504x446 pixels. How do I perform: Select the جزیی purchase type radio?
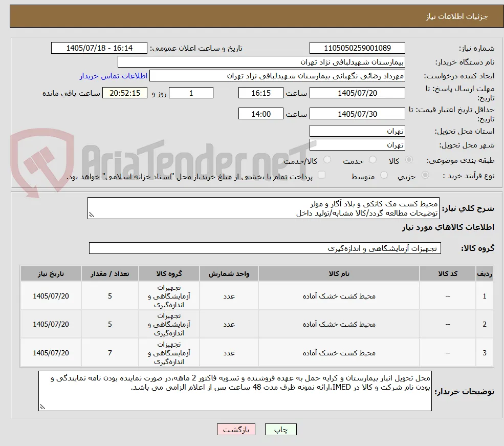[425, 175]
